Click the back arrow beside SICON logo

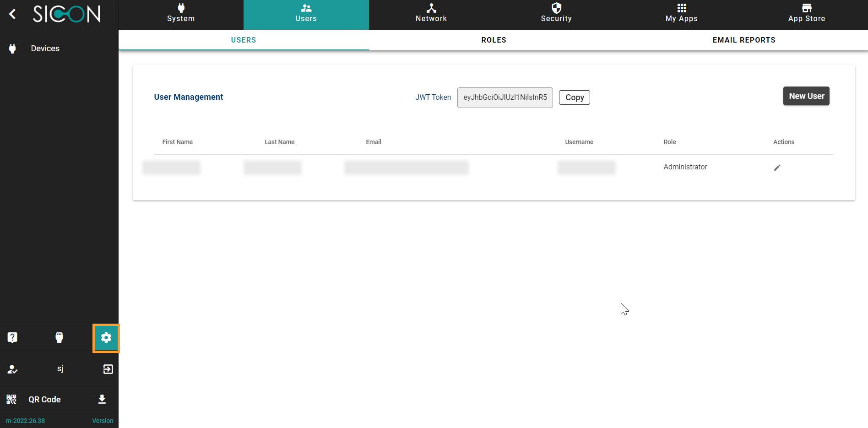[13, 14]
